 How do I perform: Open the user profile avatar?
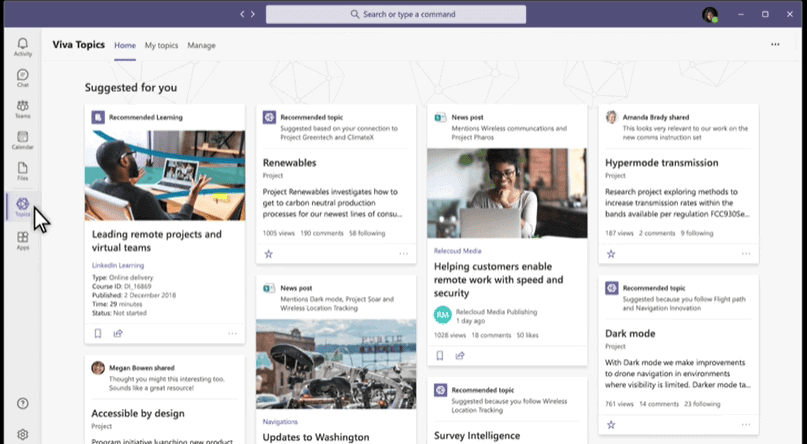pos(710,14)
